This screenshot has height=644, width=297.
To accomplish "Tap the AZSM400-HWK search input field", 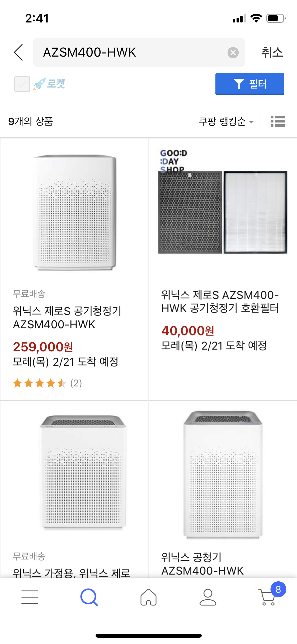I will (x=139, y=52).
